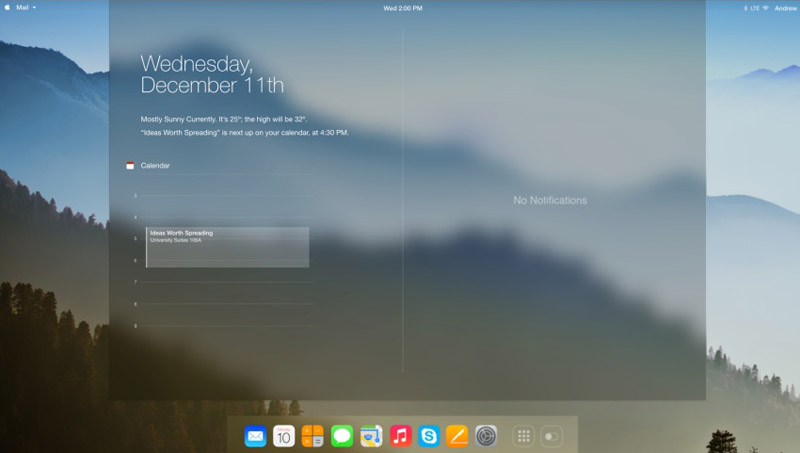Open the Ideas Worth Spreading event

227,246
